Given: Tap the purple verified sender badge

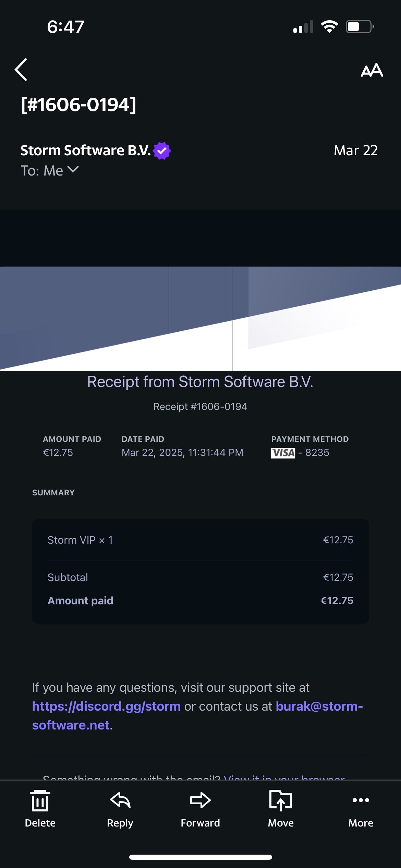Looking at the screenshot, I should 162,150.
